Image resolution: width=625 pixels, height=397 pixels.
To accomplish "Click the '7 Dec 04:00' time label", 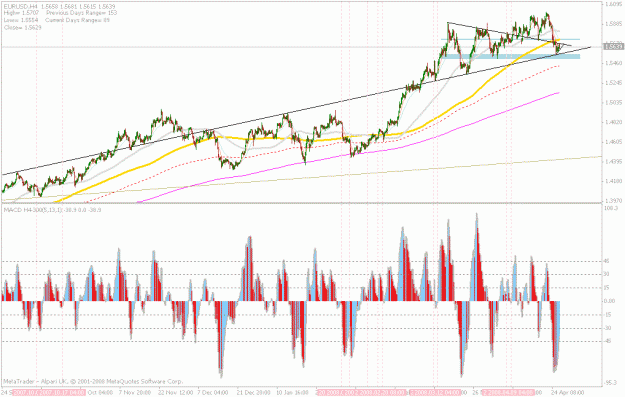I will pyautogui.click(x=213, y=393).
